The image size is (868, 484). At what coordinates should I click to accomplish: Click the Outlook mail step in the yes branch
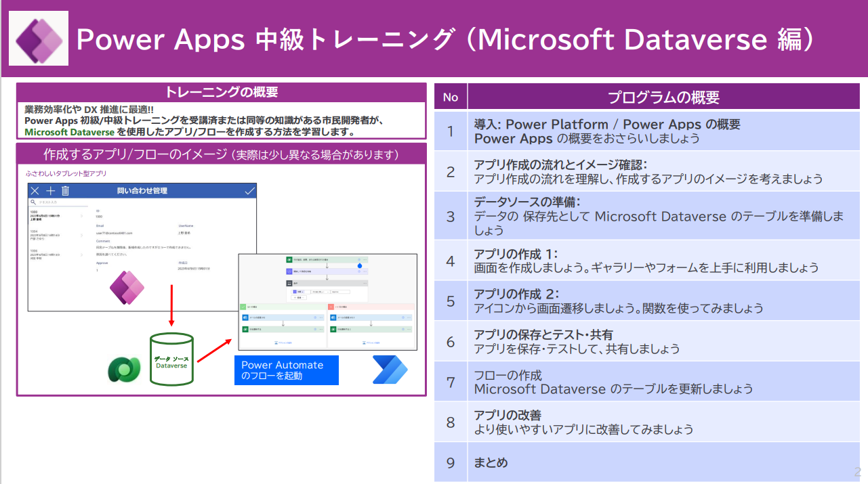tap(283, 317)
